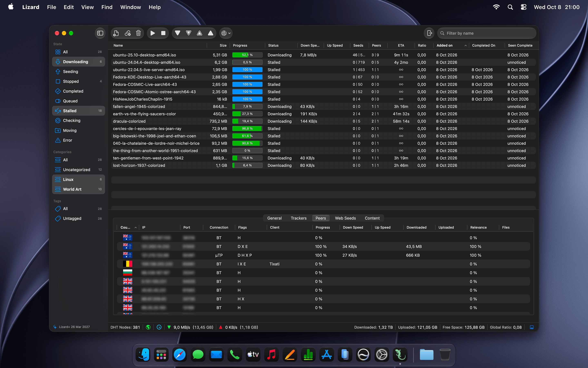The width and height of the screenshot is (588, 368).
Task: Click the move to top priority icon
Action: coord(211,33)
